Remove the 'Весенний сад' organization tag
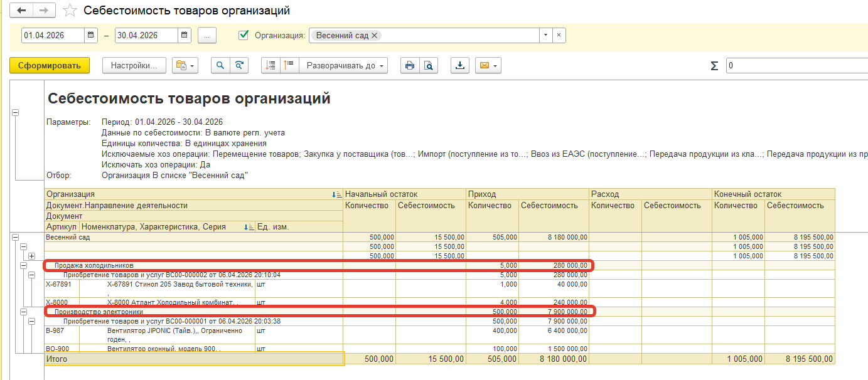The width and height of the screenshot is (868, 380). [375, 36]
